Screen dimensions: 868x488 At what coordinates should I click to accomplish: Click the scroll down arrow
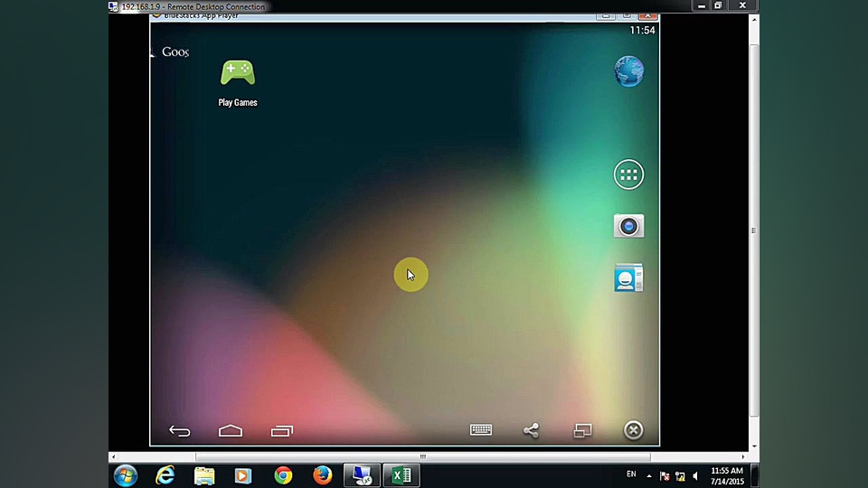coord(754,446)
